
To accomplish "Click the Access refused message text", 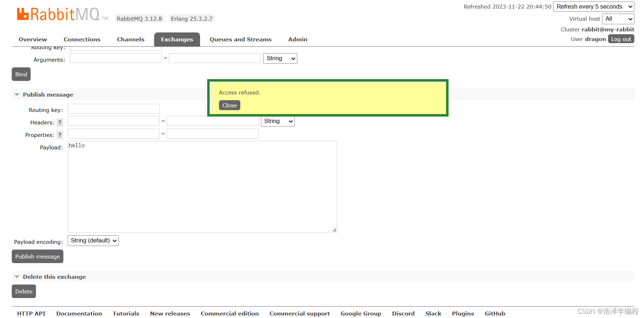I will (x=240, y=93).
